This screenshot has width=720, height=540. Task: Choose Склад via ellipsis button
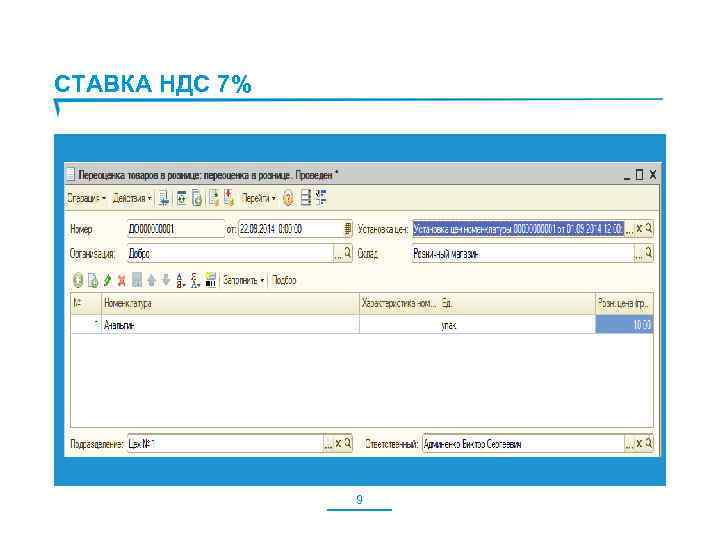pos(639,253)
